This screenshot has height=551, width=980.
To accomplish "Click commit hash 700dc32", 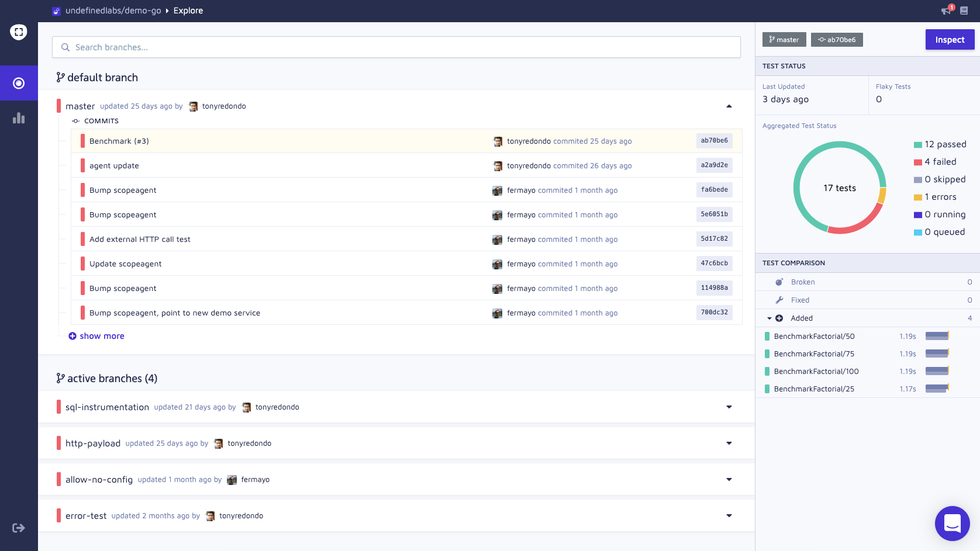I will pos(715,313).
